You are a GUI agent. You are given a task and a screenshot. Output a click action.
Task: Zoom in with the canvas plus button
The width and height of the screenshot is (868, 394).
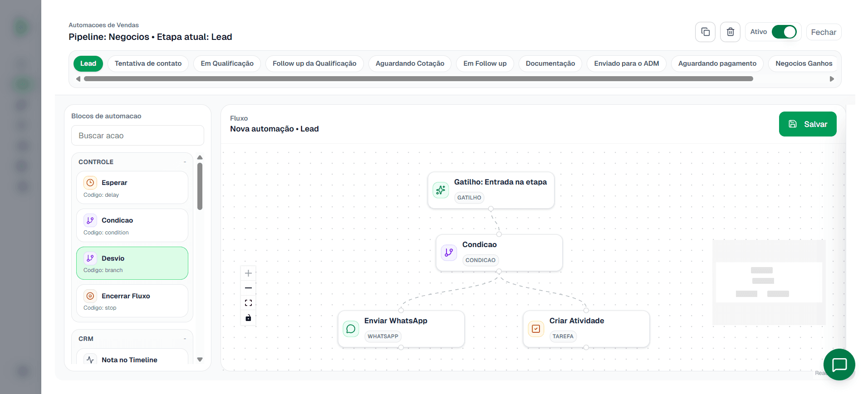tap(248, 273)
